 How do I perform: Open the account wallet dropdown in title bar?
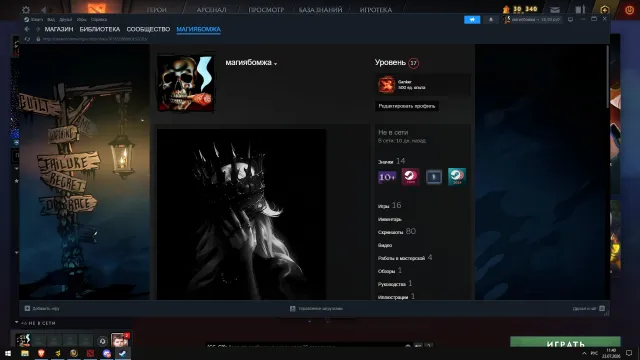[532, 20]
